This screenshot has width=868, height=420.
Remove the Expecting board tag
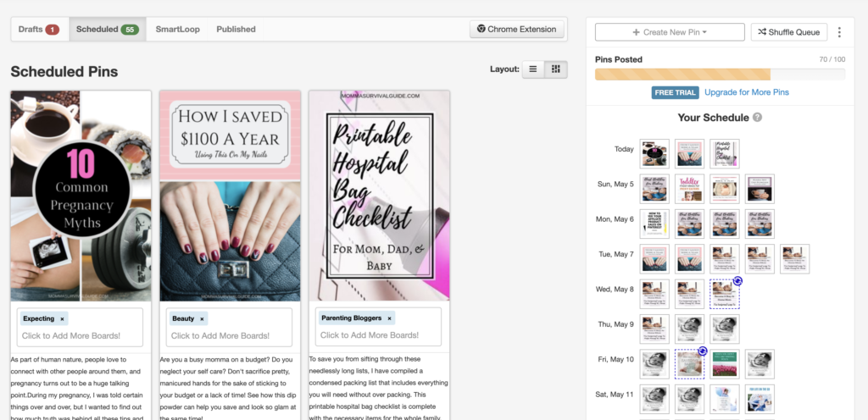62,319
